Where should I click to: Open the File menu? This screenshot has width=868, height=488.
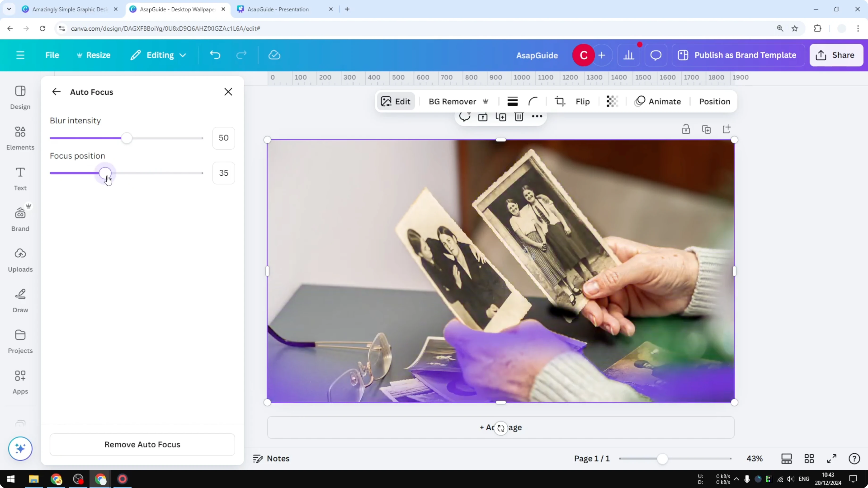(x=52, y=55)
